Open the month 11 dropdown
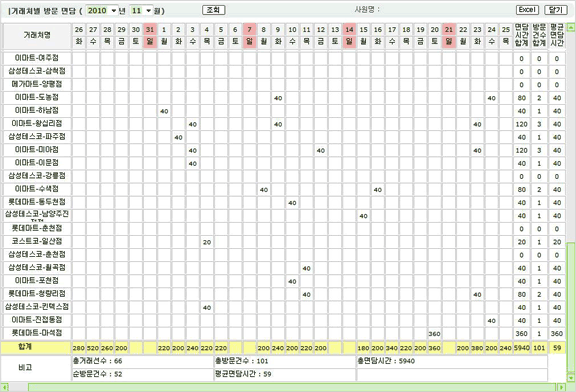This screenshot has width=576, height=392. [x=141, y=10]
